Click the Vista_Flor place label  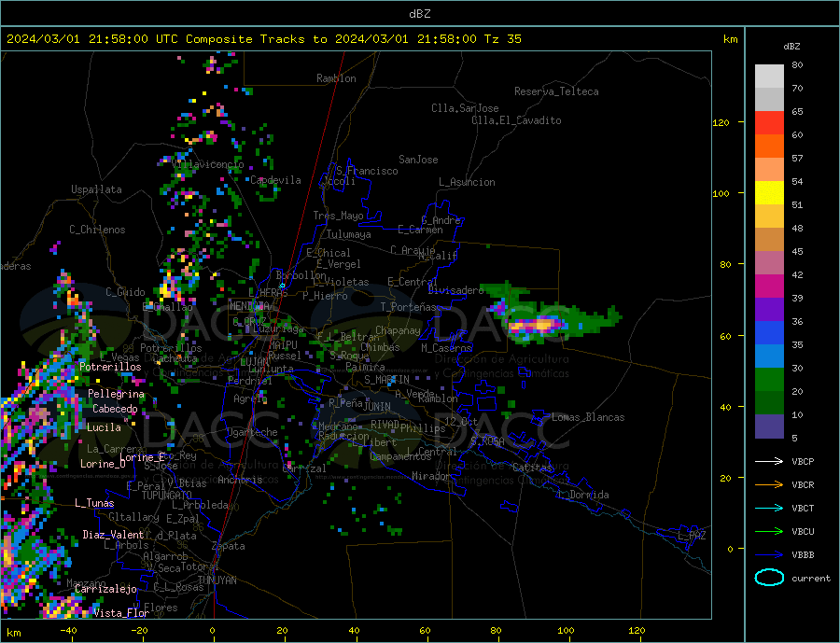coord(121,613)
